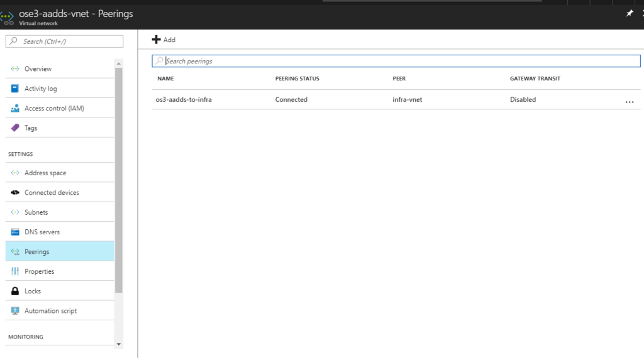Open DNS servers settings

coord(60,232)
